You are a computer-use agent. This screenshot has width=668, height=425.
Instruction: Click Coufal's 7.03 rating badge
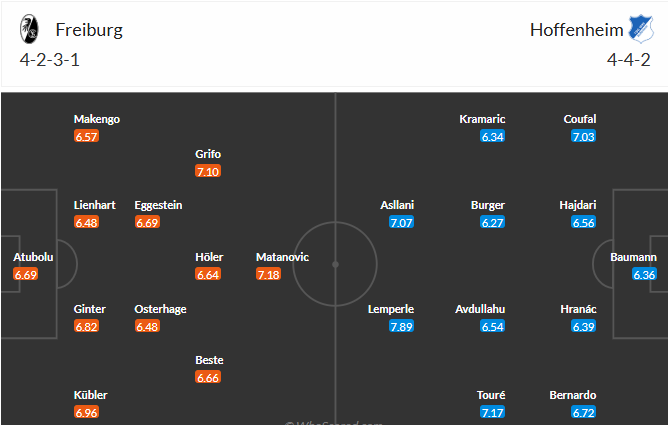tap(584, 136)
